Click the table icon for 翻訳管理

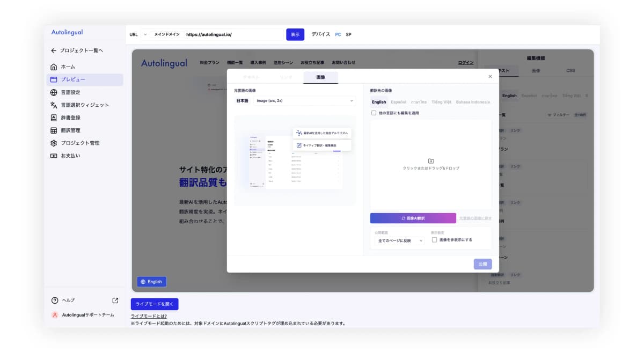pos(54,130)
